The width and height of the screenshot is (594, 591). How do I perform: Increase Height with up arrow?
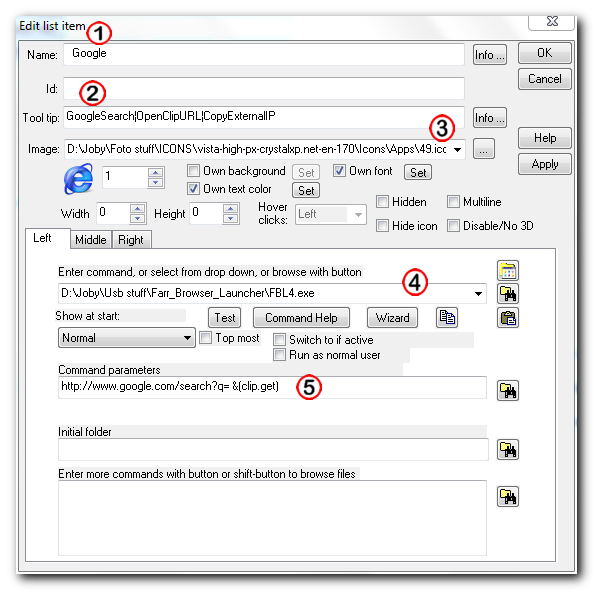click(x=230, y=208)
